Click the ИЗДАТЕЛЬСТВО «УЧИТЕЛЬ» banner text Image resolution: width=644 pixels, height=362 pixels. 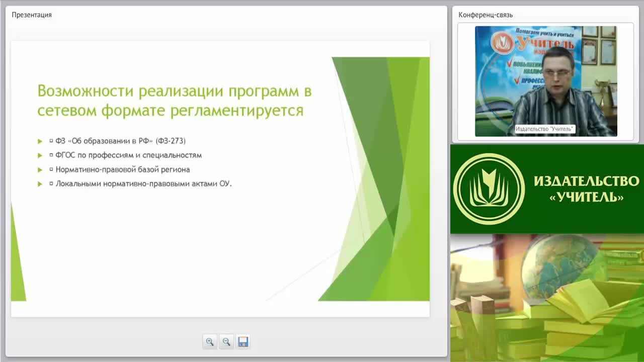click(586, 189)
